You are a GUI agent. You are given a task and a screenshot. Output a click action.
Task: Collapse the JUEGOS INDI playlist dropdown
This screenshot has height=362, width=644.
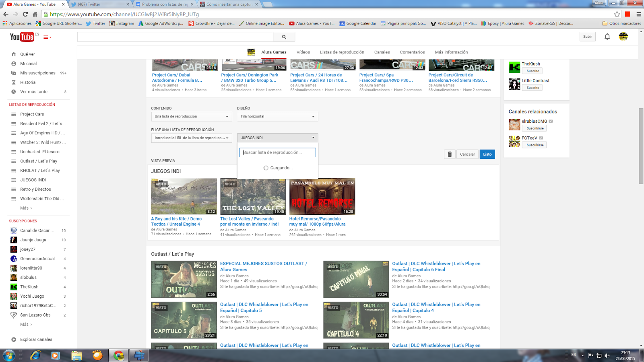tap(278, 138)
